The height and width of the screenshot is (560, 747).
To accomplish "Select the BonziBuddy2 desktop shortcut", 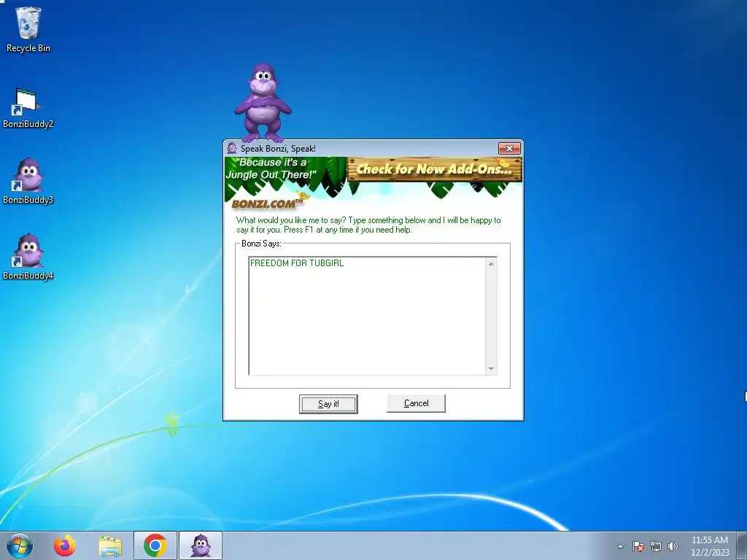I will pyautogui.click(x=28, y=109).
